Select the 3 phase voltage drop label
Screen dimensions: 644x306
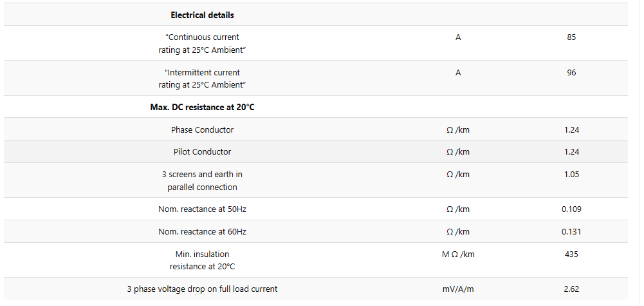coord(202,289)
